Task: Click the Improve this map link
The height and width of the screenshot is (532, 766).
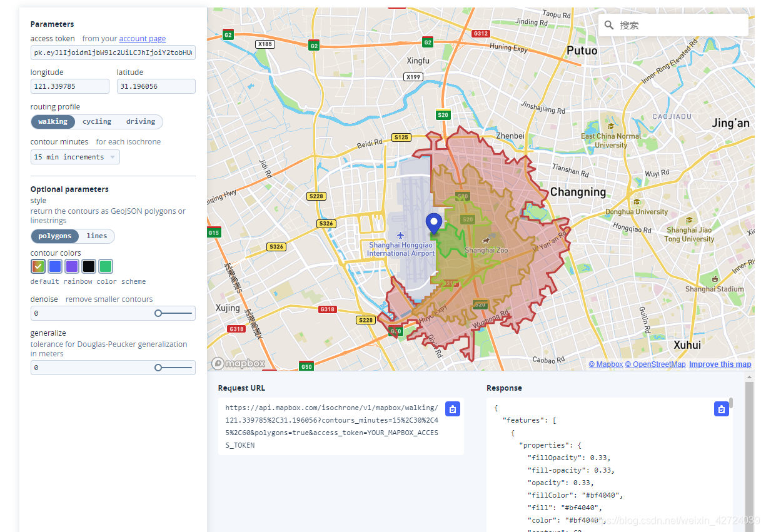Action: click(x=720, y=364)
